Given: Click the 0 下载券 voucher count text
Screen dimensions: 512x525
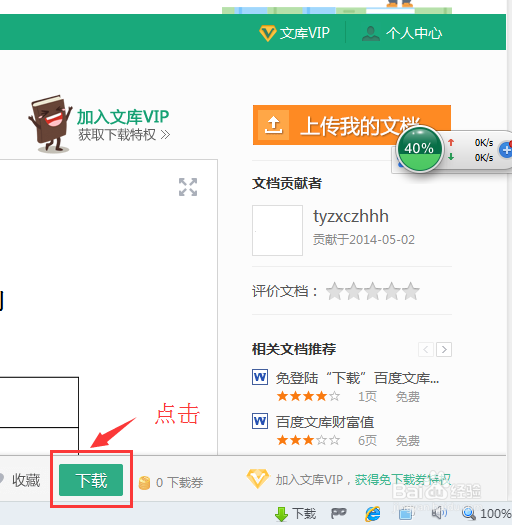Looking at the screenshot, I should (x=179, y=482).
